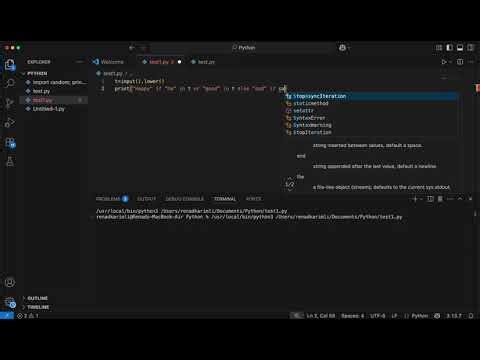Open editor More Actions ellipsis

[x=471, y=62]
